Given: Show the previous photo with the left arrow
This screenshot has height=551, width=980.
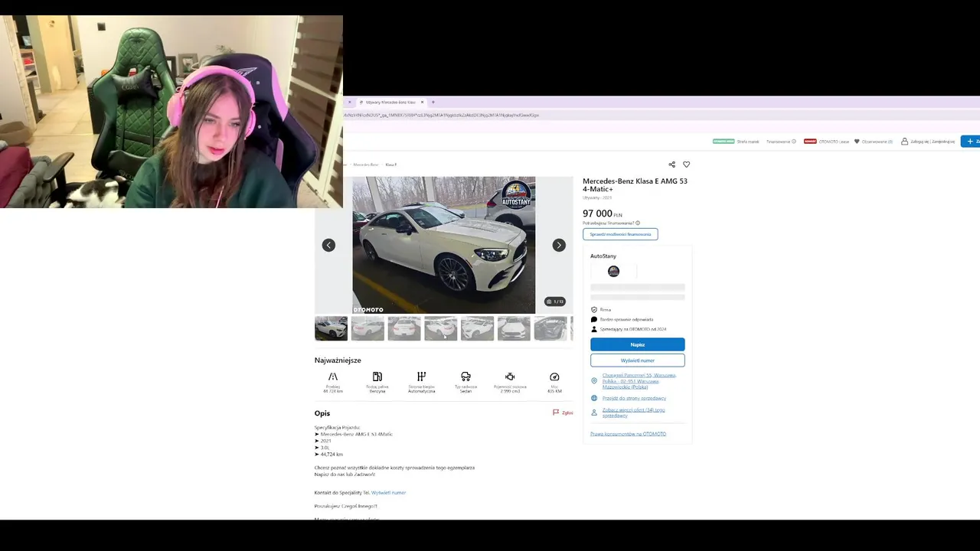Looking at the screenshot, I should click(x=328, y=245).
